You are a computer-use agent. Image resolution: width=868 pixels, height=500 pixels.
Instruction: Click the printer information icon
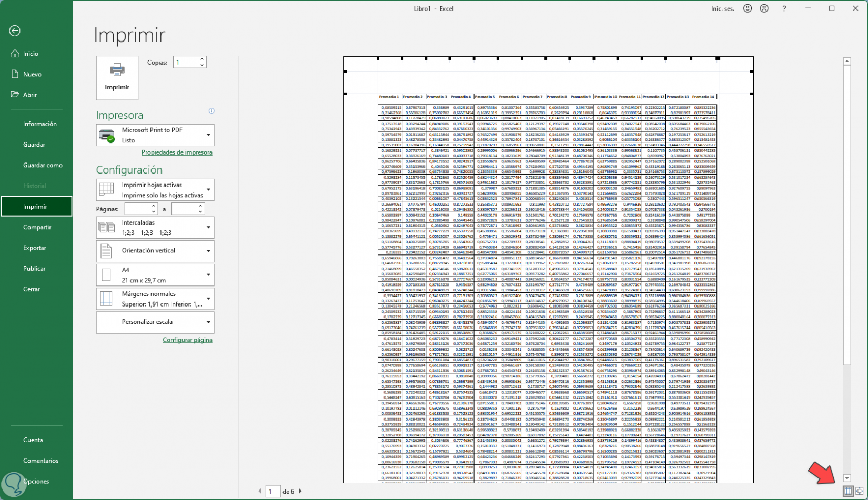(211, 111)
